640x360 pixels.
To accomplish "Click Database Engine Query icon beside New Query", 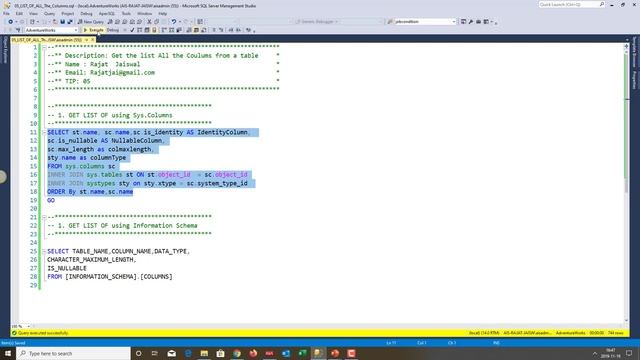I will 109,22.
